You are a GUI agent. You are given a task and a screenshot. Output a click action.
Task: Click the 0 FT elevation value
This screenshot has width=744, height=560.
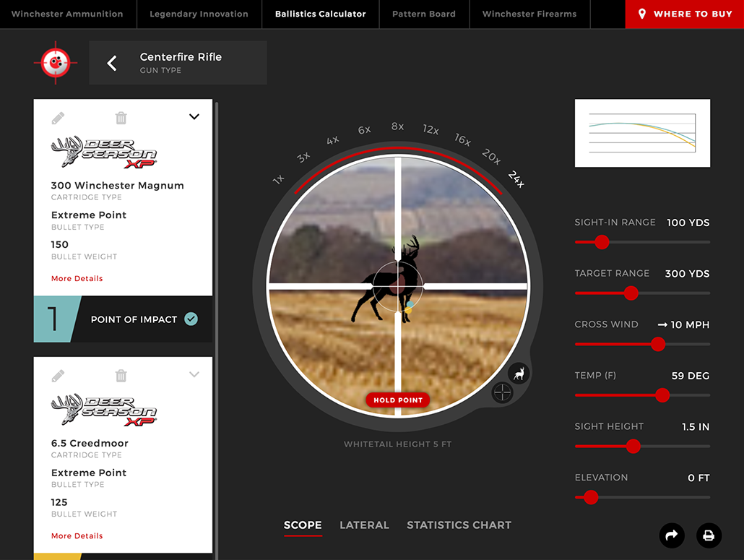[x=698, y=478]
